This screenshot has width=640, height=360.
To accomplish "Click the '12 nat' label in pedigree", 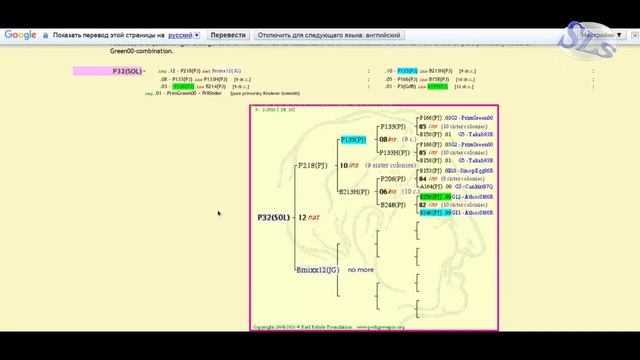I will pos(309,218).
